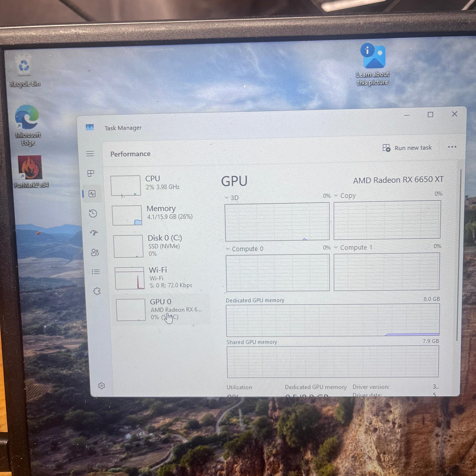Click the Compute 1 utilization graph
476x476 pixels.
(387, 271)
